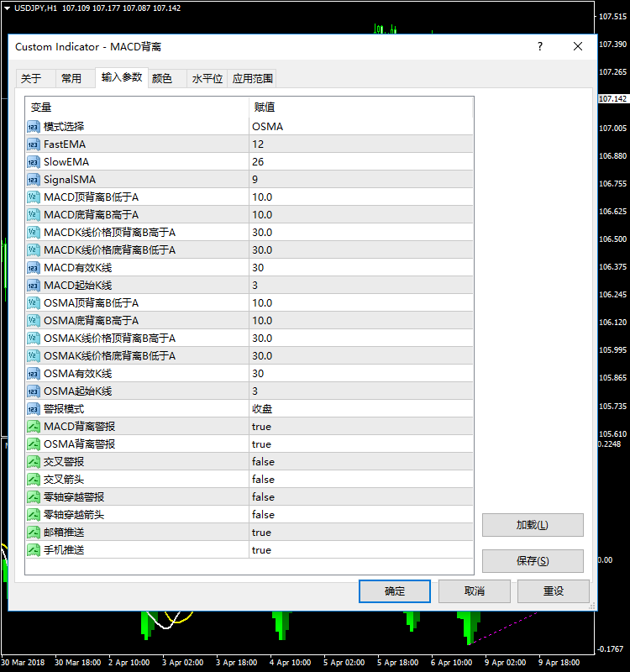Screen dimensions: 630x672
Task: Go to the 应用范围 tab
Action: pos(252,78)
